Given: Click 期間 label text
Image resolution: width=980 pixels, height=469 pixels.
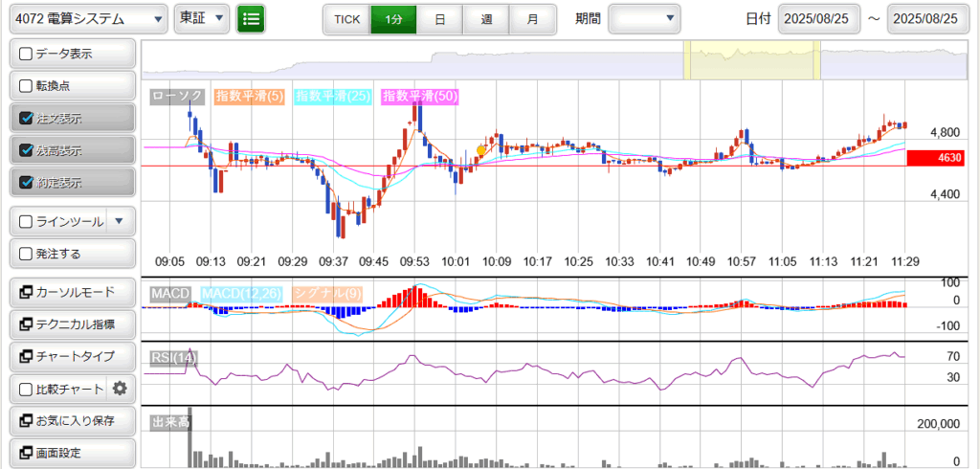Looking at the screenshot, I should [x=588, y=19].
